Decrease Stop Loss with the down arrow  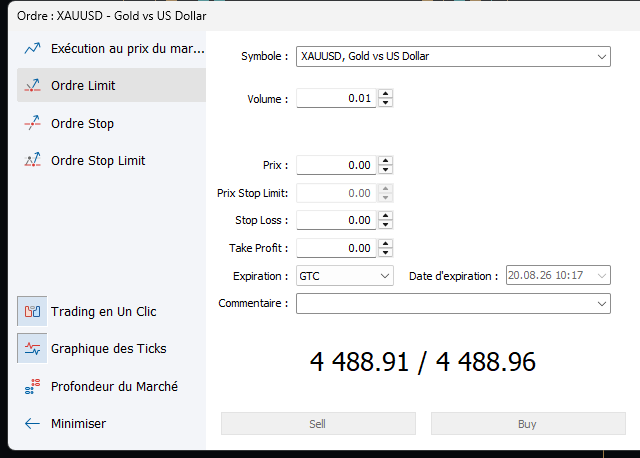tap(386, 225)
